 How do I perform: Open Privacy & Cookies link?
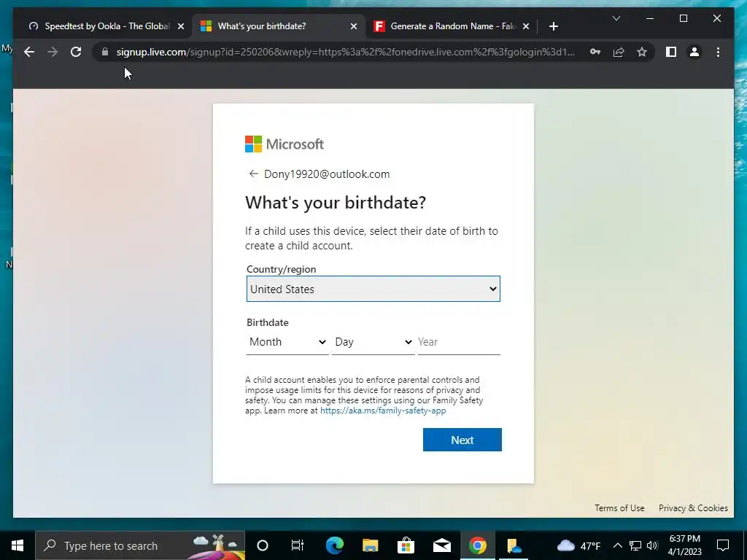693,508
